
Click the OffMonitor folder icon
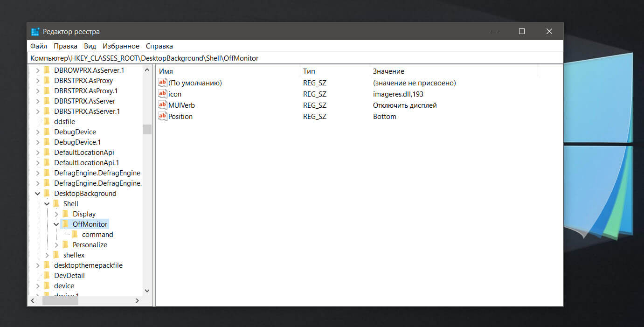point(65,224)
